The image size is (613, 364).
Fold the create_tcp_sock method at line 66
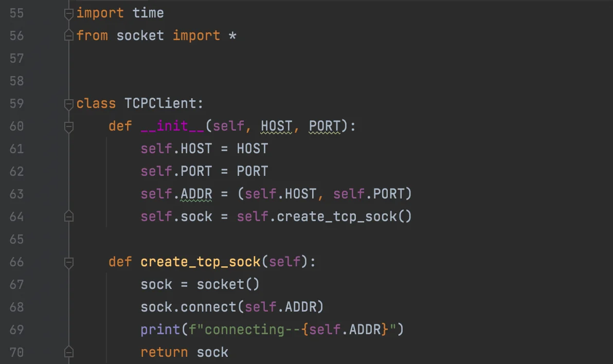(69, 262)
